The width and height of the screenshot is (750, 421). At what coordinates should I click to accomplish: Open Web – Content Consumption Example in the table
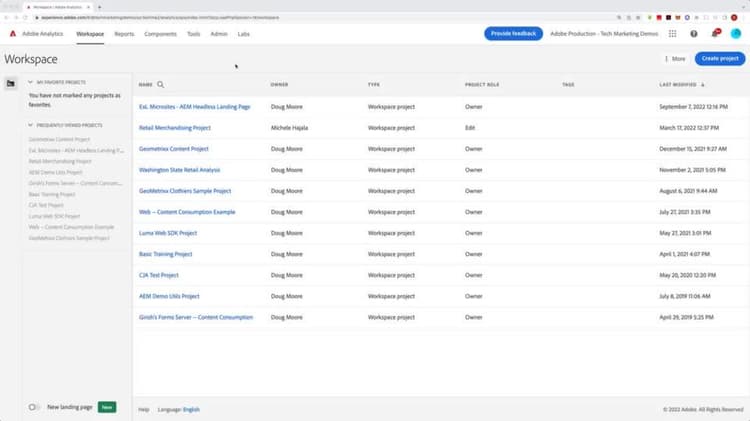(x=187, y=212)
